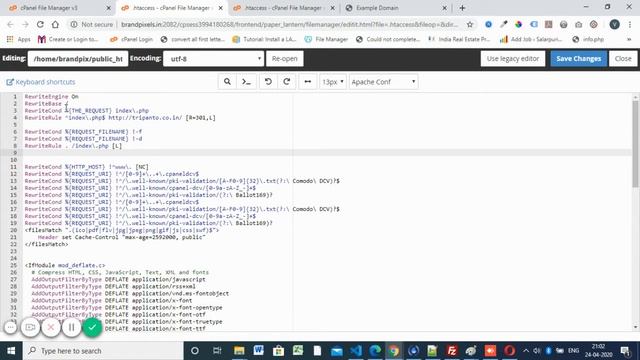The image size is (640, 360).
Task: Click Save Changes button
Action: coord(578,59)
